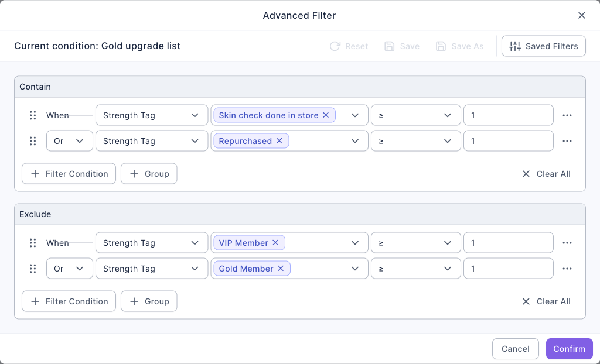Click the Exclude section header
Screen dimensions: 600x364
pyautogui.click(x=300, y=214)
